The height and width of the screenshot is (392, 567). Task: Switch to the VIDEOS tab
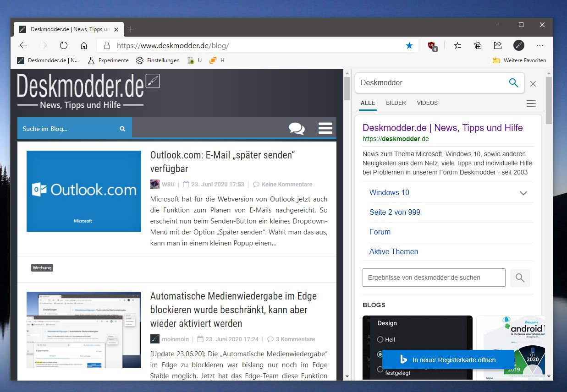click(427, 103)
